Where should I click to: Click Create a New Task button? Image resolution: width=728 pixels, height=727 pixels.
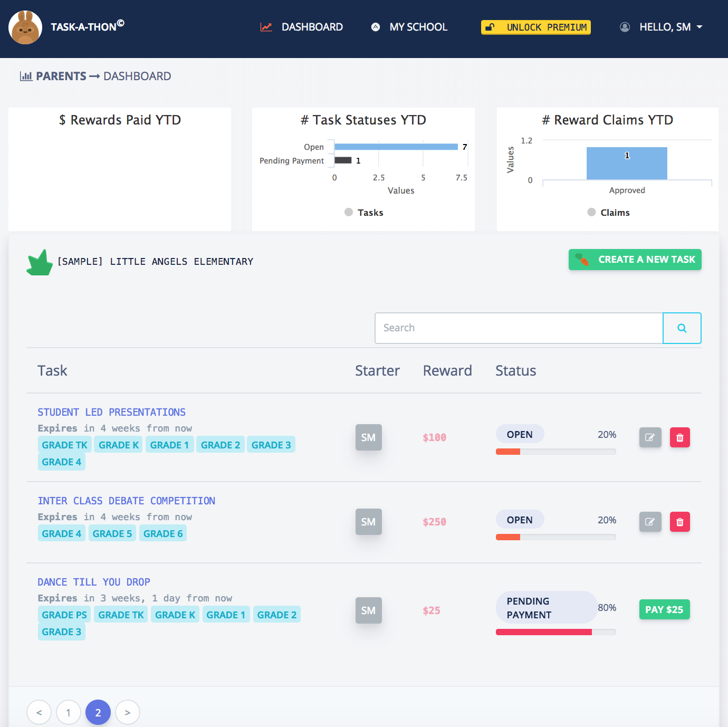pyautogui.click(x=635, y=260)
